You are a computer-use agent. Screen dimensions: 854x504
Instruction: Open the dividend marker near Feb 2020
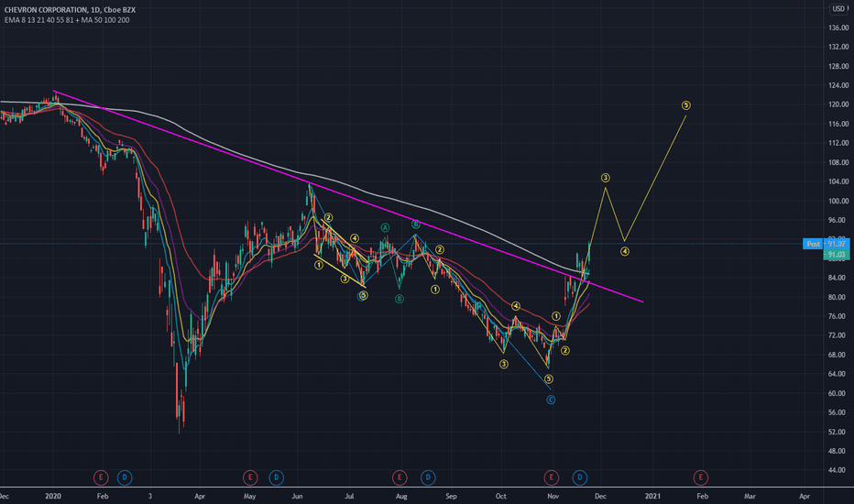[125, 477]
